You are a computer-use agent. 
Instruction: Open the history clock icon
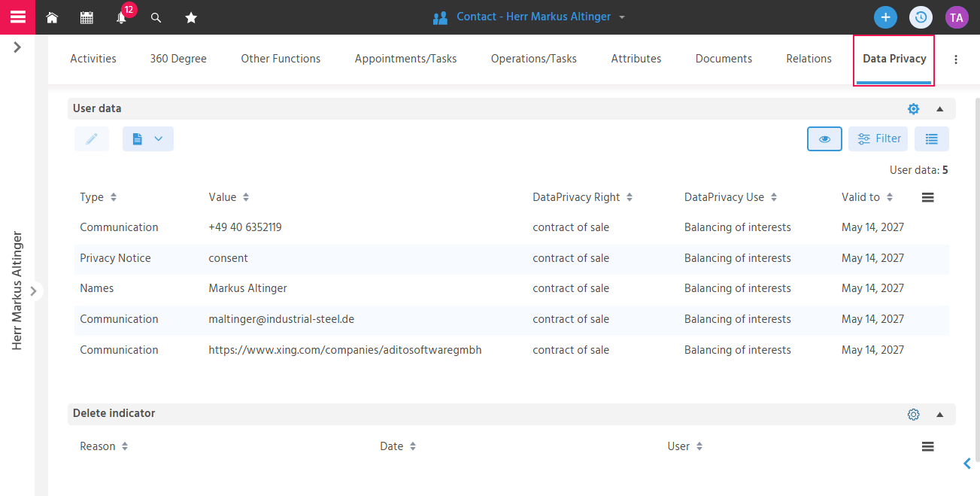[x=921, y=17]
